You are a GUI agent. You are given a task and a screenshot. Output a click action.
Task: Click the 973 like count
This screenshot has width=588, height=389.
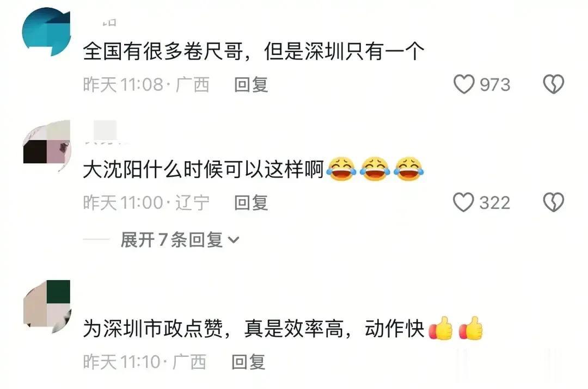(x=495, y=85)
